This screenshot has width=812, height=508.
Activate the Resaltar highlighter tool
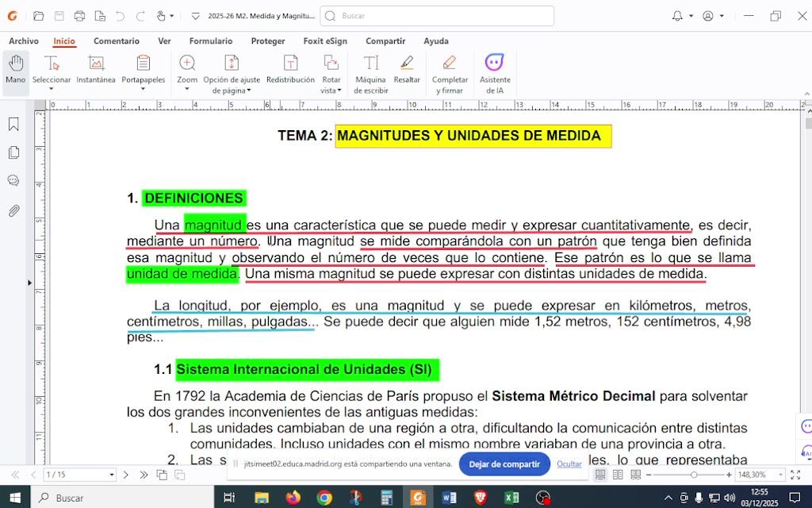click(407, 70)
